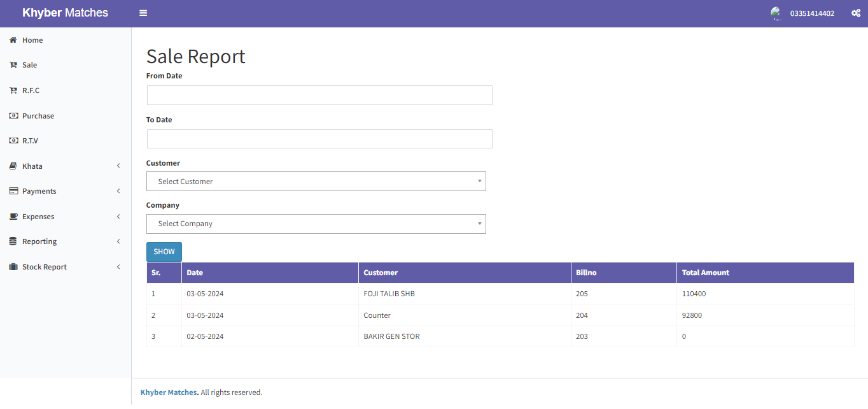Click the Stock Report briefcase icon
Image resolution: width=868 pixels, height=409 pixels.
pyautogui.click(x=13, y=267)
